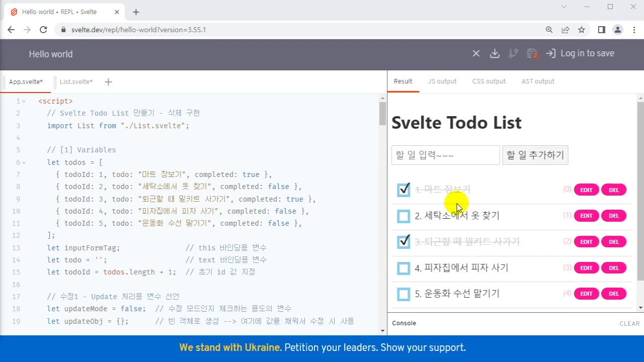Check the '2. 세탁소에서 옷 찾기' checkbox
The width and height of the screenshot is (644, 362).
404,216
